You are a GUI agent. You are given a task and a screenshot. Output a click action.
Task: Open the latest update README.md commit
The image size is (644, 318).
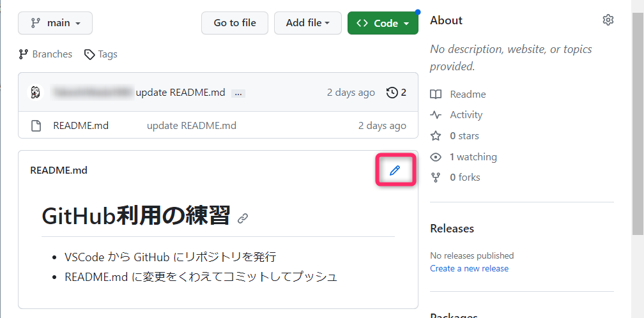point(180,93)
